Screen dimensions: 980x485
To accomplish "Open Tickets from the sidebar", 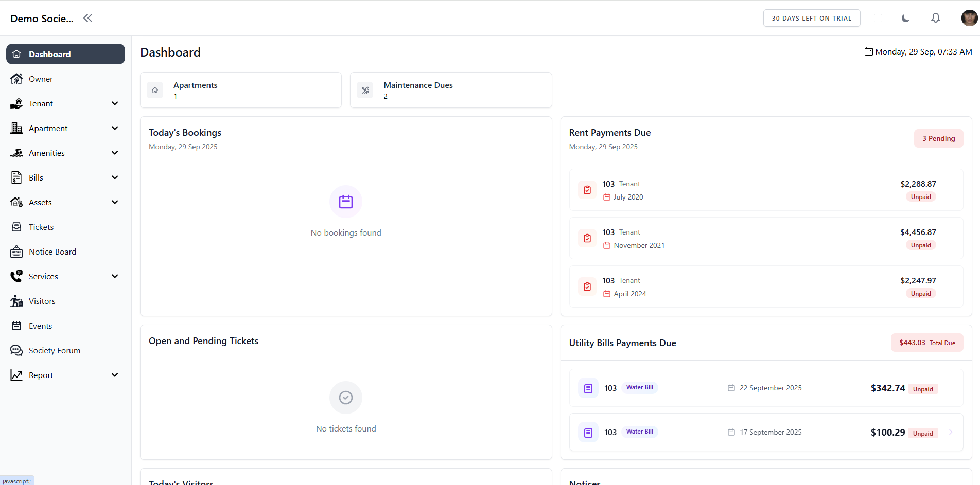I will pos(41,227).
